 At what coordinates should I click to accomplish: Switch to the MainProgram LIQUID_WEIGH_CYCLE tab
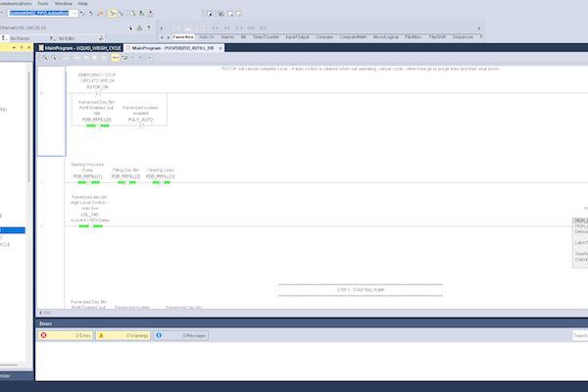pos(80,48)
